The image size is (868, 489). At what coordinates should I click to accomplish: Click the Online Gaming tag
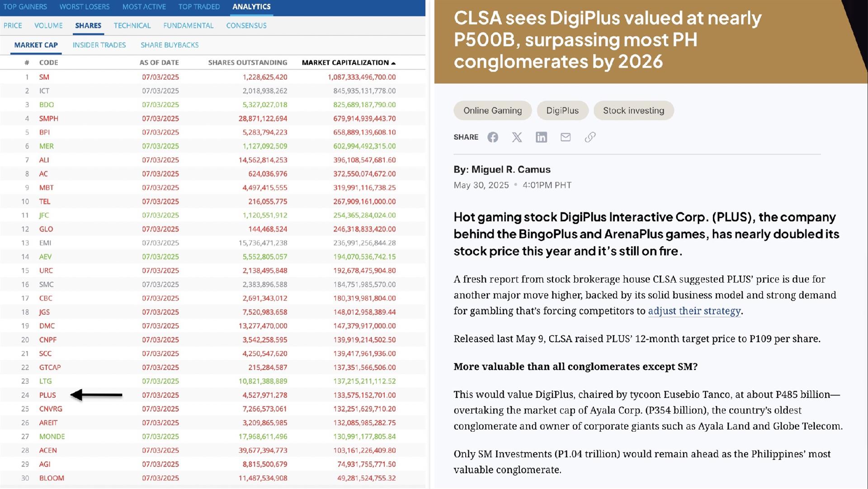(492, 111)
